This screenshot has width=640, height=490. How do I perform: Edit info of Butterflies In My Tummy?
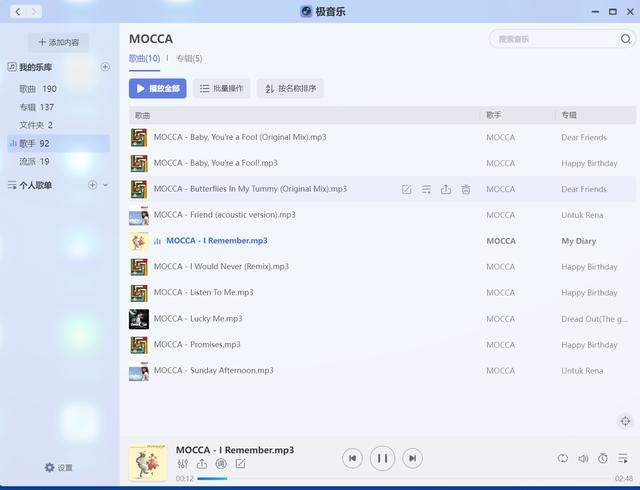click(407, 189)
